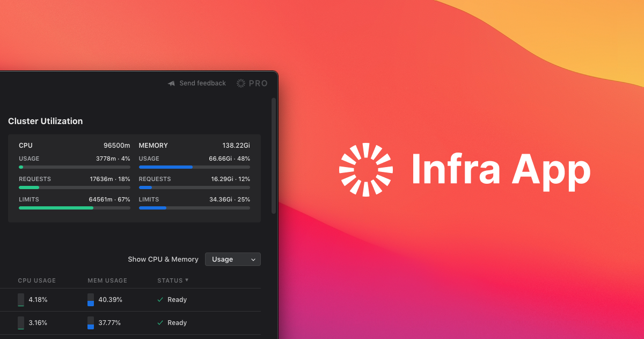
Task: Click the 37.77% memory usage cell
Action: [109, 323]
